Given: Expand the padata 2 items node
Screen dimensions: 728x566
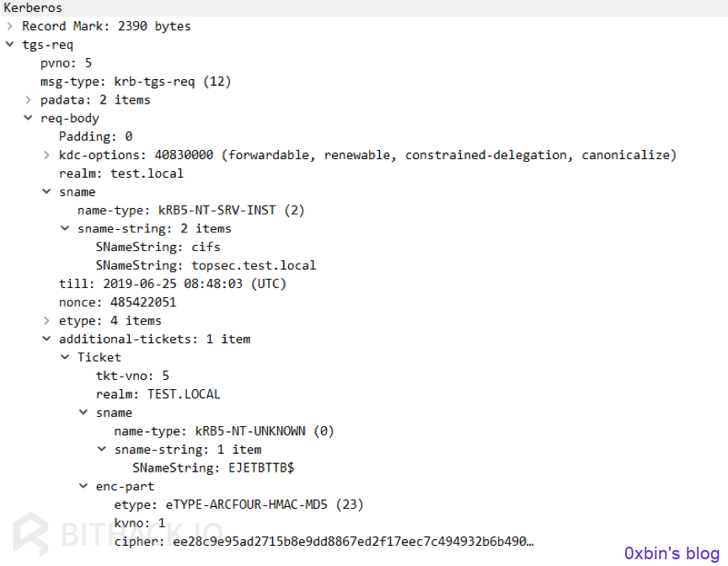Looking at the screenshot, I should 29,99.
